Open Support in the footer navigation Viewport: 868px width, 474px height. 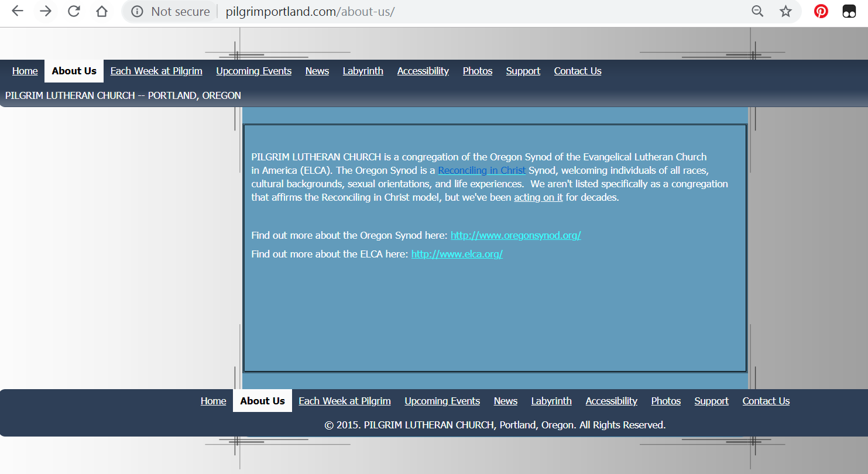[x=712, y=401]
